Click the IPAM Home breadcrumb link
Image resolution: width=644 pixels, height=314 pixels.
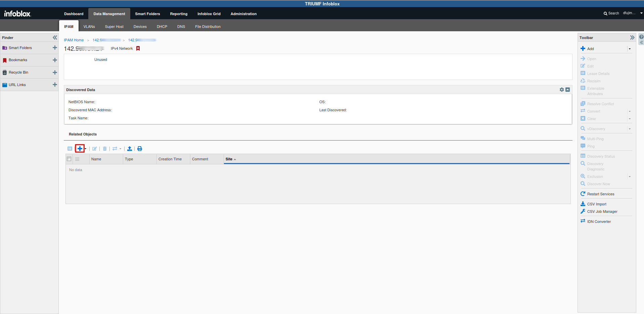click(x=74, y=40)
